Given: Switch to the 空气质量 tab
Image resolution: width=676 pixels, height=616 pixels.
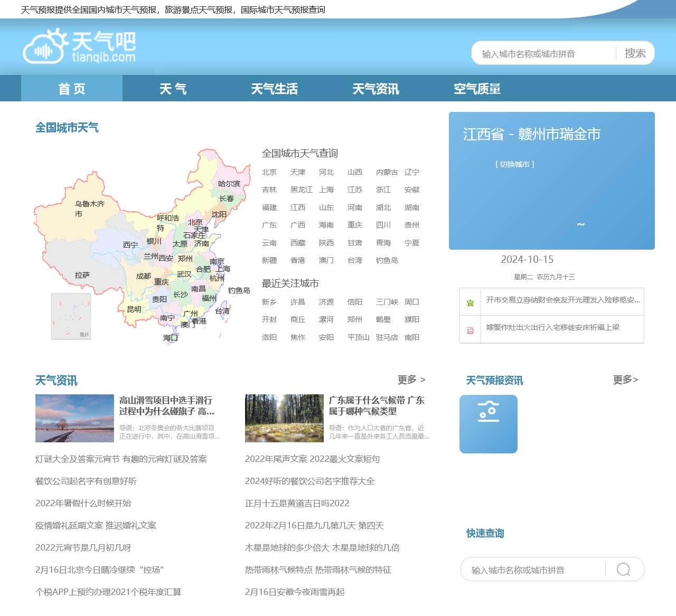Looking at the screenshot, I should [477, 89].
